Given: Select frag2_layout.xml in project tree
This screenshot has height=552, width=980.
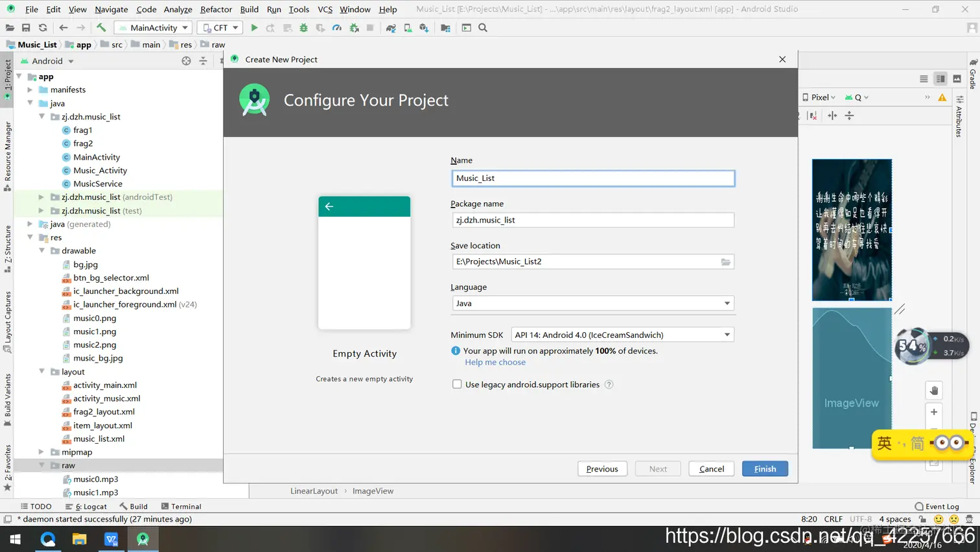Looking at the screenshot, I should 104,412.
